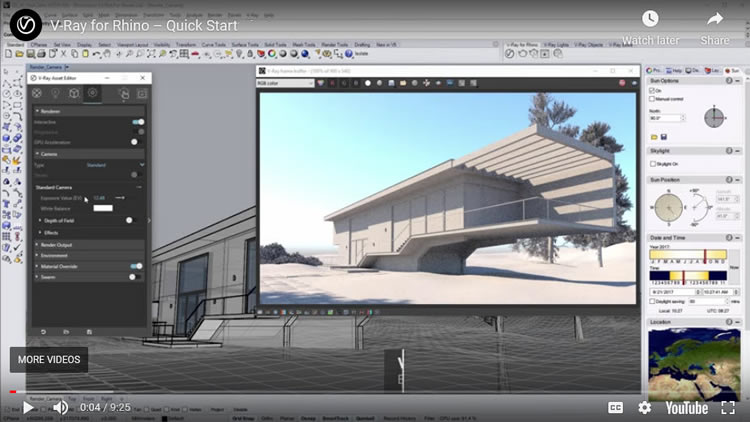The height and width of the screenshot is (422, 750).
Task: Toggle the Depth of Field switch
Action: coord(132,220)
